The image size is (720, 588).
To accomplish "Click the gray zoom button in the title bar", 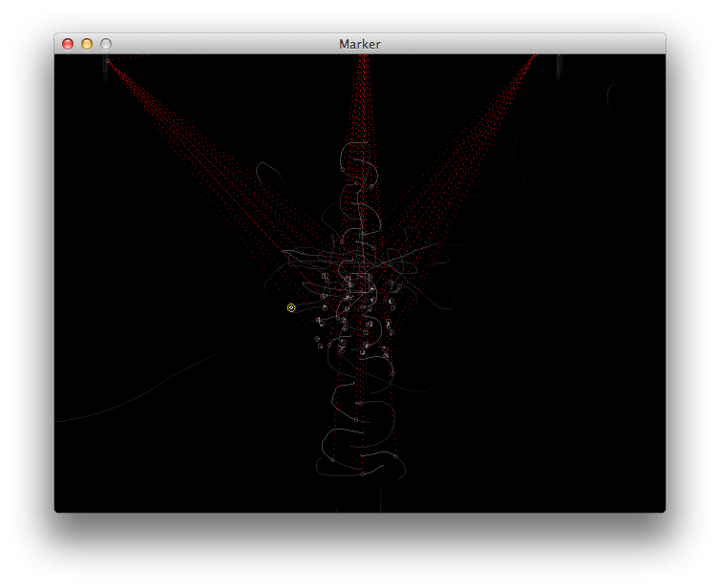I will click(x=106, y=44).
